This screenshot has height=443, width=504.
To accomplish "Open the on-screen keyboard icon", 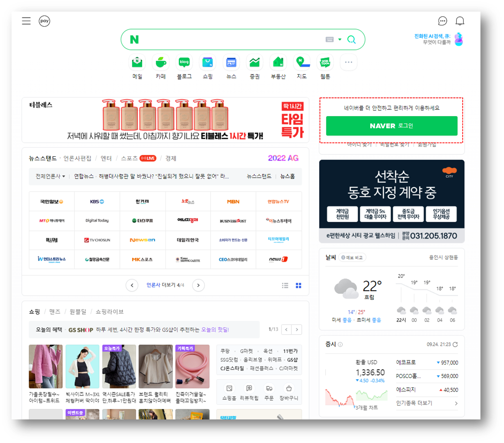I will point(329,40).
